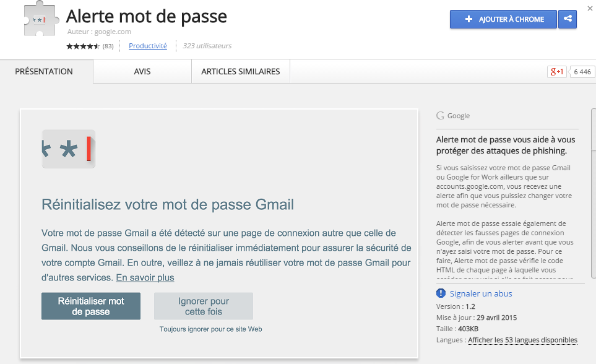Image resolution: width=596 pixels, height=364 pixels.
Task: Follow the En savoir plus link
Action: point(145,278)
